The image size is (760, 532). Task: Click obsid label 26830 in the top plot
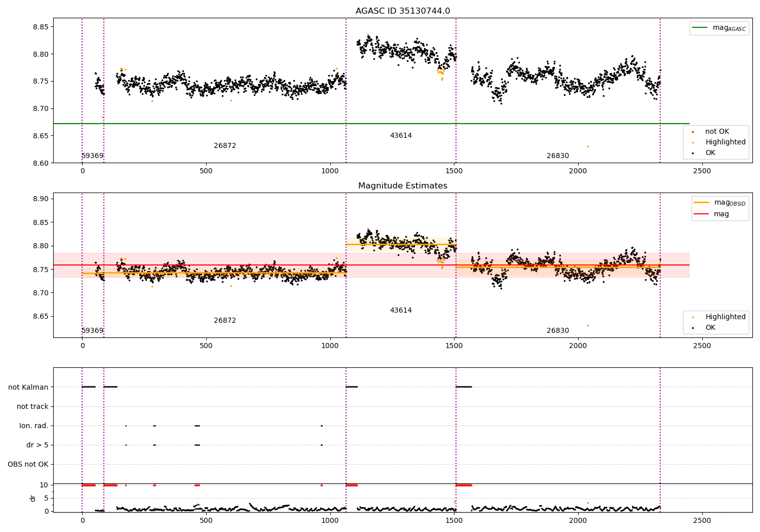(x=558, y=156)
